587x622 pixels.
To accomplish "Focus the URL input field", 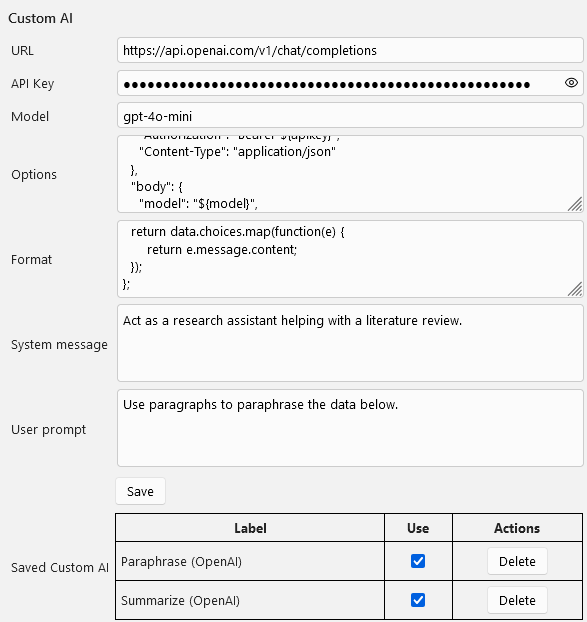I will (350, 50).
